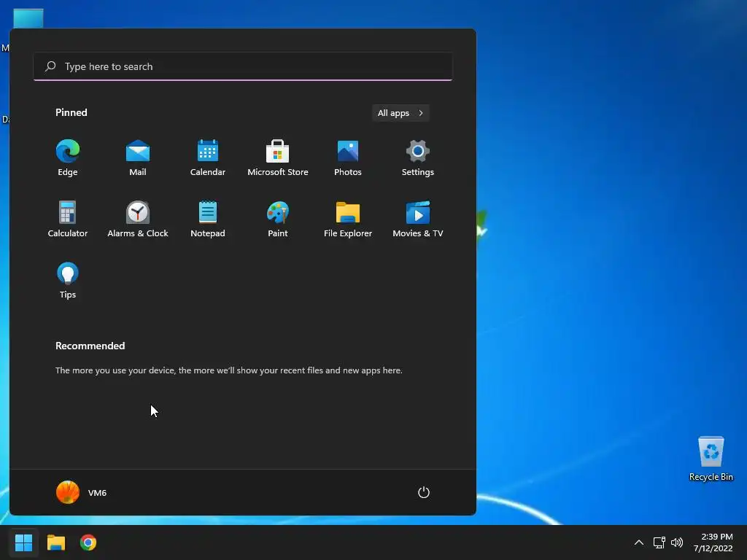Launch Google Chrome from the taskbar
This screenshot has height=560, width=747.
(88, 542)
